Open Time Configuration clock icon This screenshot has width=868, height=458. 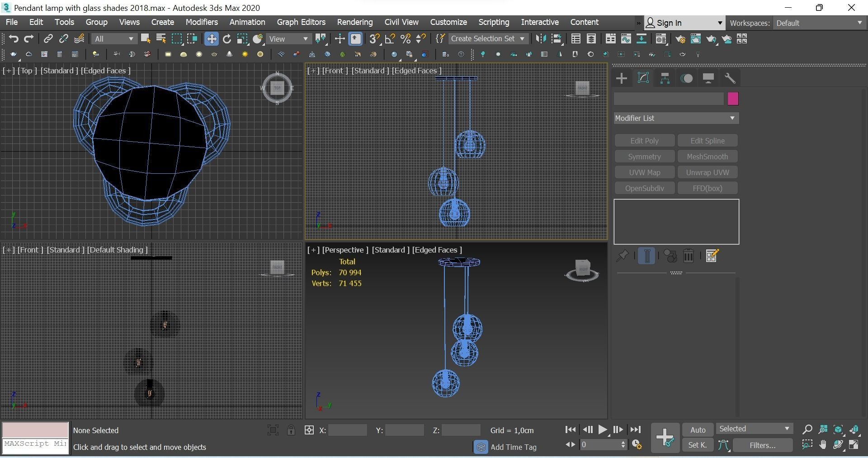point(637,445)
